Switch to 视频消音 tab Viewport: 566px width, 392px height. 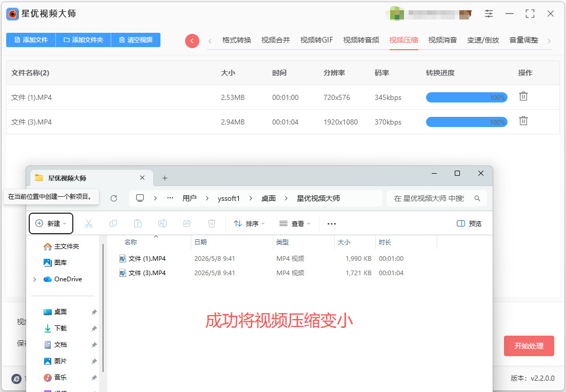click(x=442, y=40)
